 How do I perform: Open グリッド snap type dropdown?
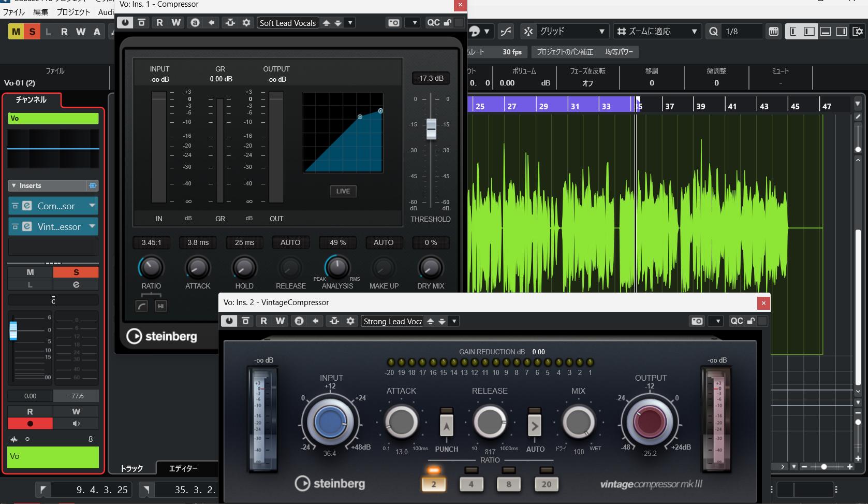(572, 32)
